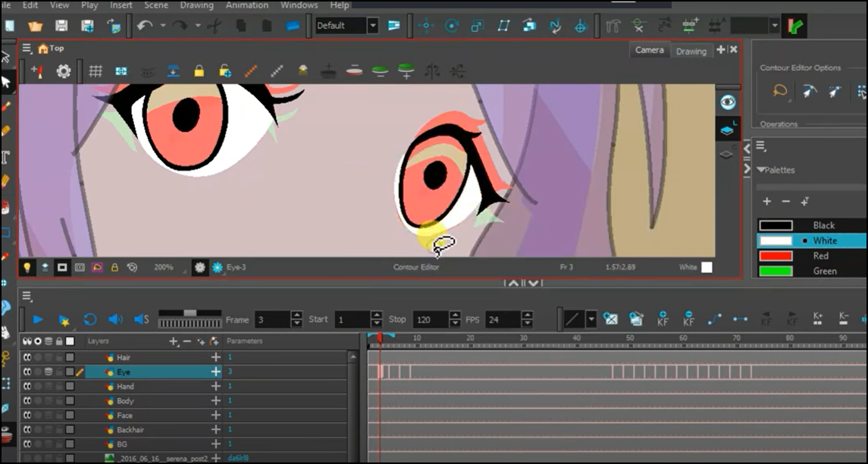Toggle visibility of BG layer

(x=27, y=444)
